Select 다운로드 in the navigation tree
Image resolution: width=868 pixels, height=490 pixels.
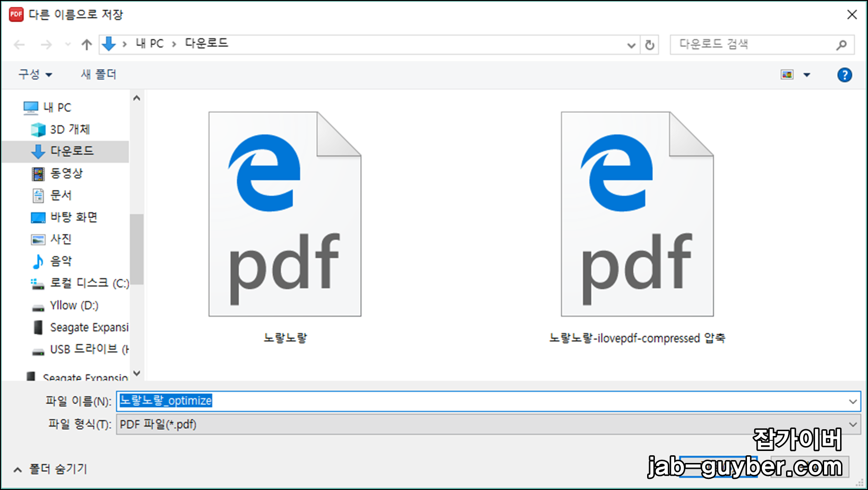click(x=72, y=151)
